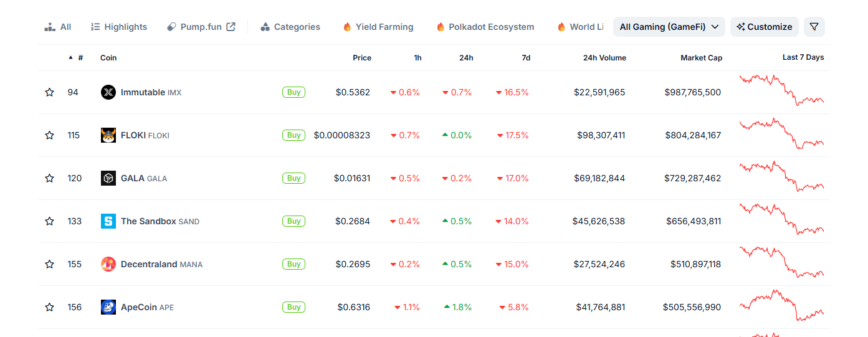Toggle favorite star for GALA
Viewport: 868px width, 337px height.
coord(50,178)
